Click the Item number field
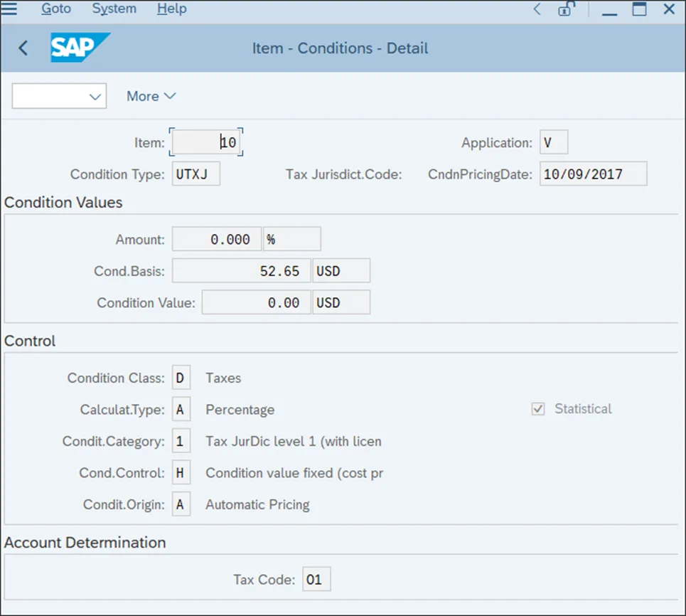Viewport: 686px width, 616px height. coord(207,143)
